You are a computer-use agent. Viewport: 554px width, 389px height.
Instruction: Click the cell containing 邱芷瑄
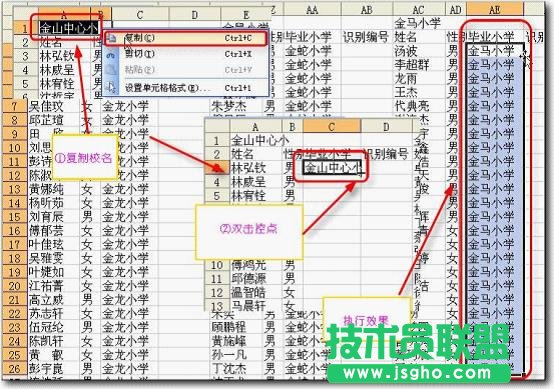coord(53,120)
